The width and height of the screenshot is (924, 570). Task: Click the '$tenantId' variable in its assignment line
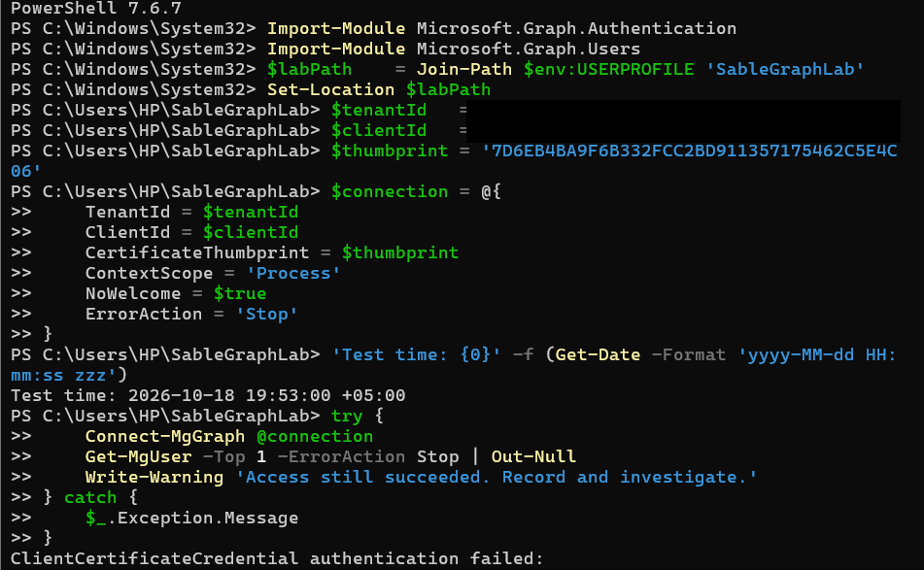[378, 110]
